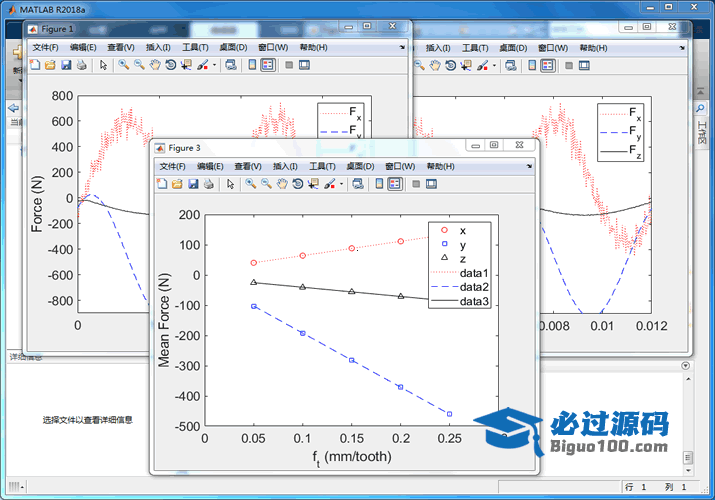Activate Zoom Out tool in Figure 1
This screenshot has width=715, height=500.
pos(140,65)
